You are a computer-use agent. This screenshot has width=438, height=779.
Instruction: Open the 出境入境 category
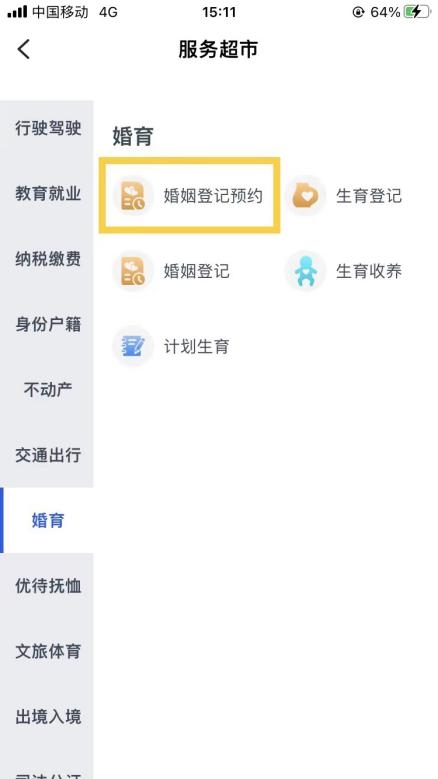pyautogui.click(x=48, y=716)
